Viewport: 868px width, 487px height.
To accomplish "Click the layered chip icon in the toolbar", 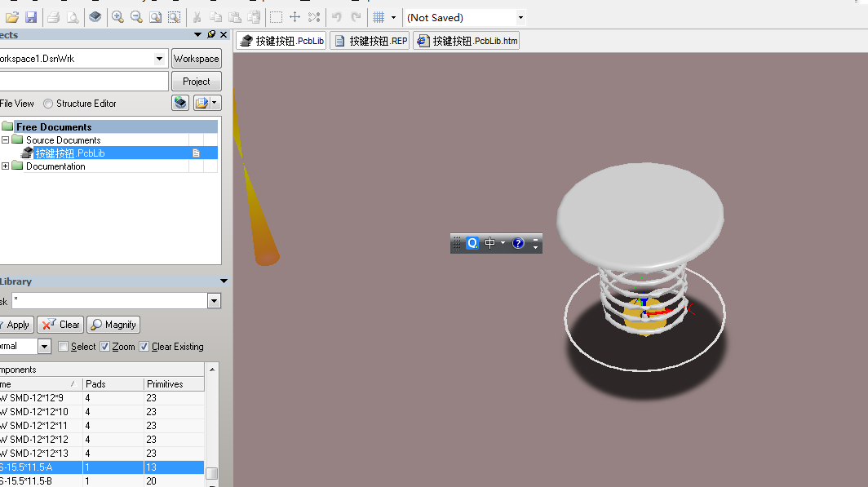I will pyautogui.click(x=95, y=17).
